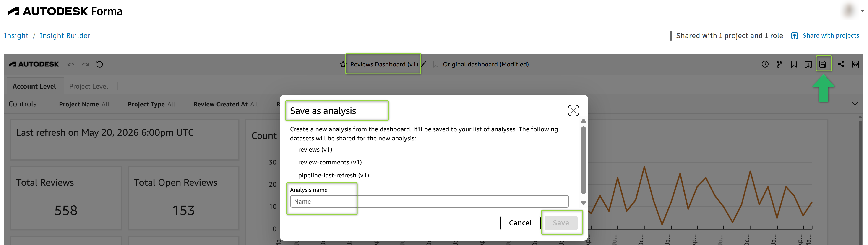Click the Save as floppy icon
Screen dimensions: 868x245
coord(823,64)
